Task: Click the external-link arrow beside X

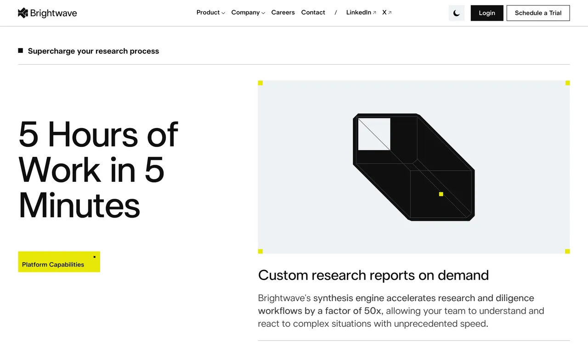Action: tap(390, 12)
